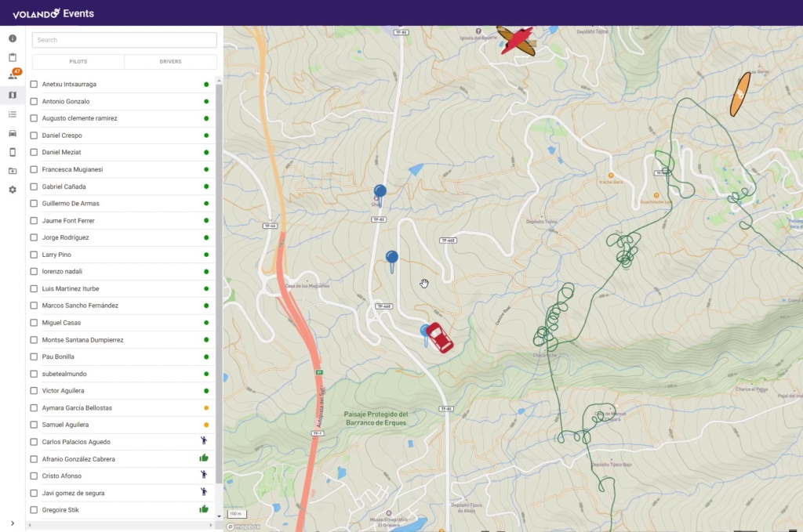Click the red car marker on map
The height and width of the screenshot is (532, 803).
point(439,338)
